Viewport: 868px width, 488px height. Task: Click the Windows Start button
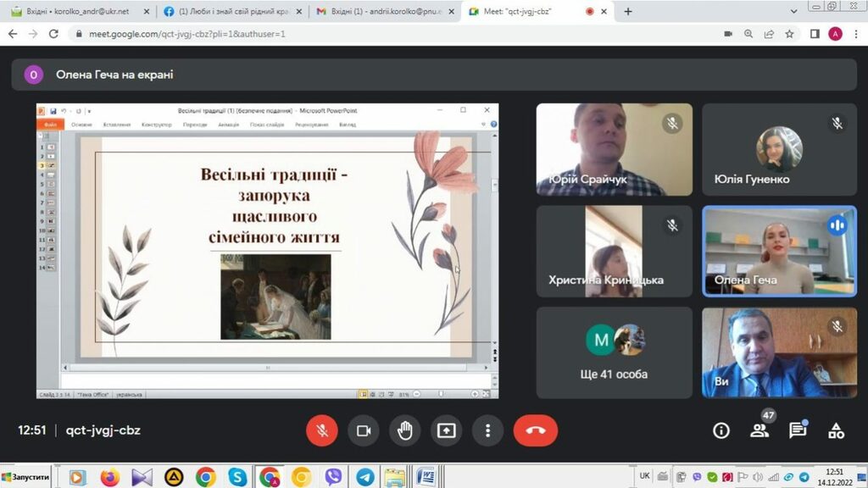pos(27,478)
